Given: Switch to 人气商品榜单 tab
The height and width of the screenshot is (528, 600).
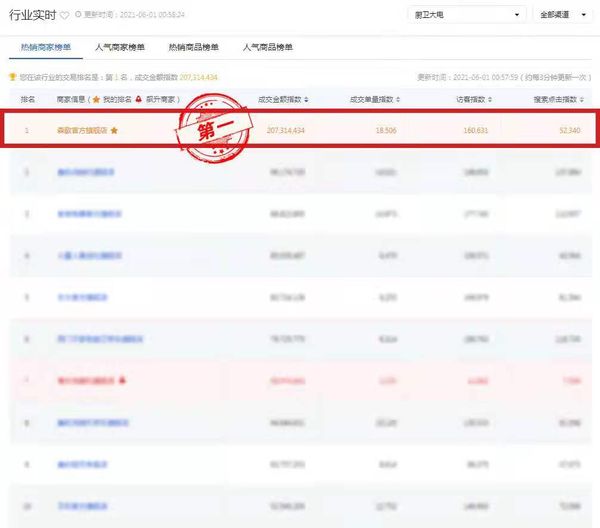Looking at the screenshot, I should point(265,47).
